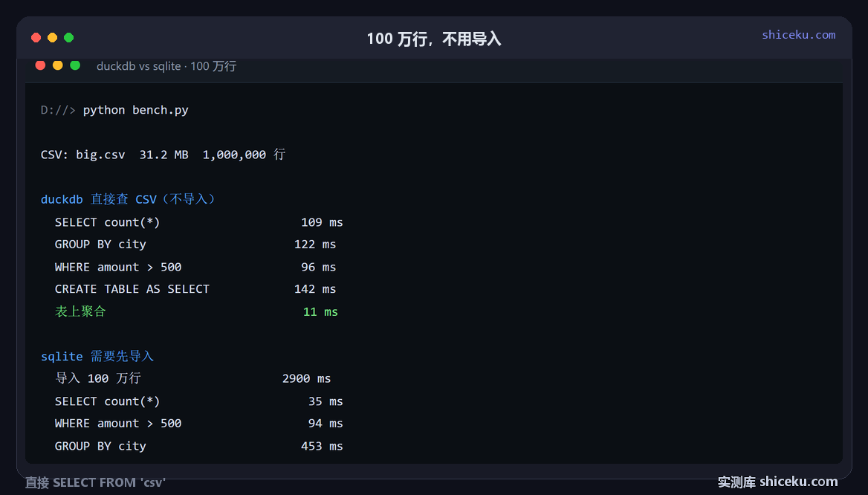Click the window title '100 万行，不用导入'
The image size is (868, 495).
click(x=434, y=39)
